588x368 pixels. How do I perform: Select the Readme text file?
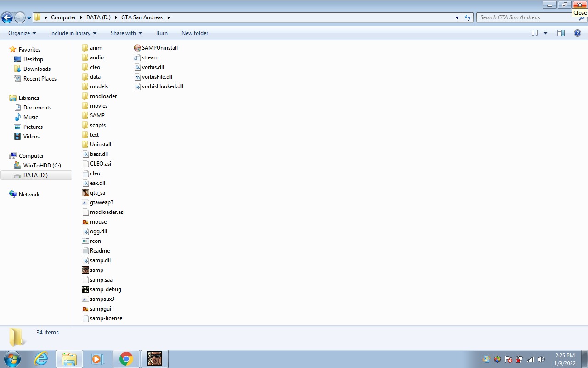96,251
